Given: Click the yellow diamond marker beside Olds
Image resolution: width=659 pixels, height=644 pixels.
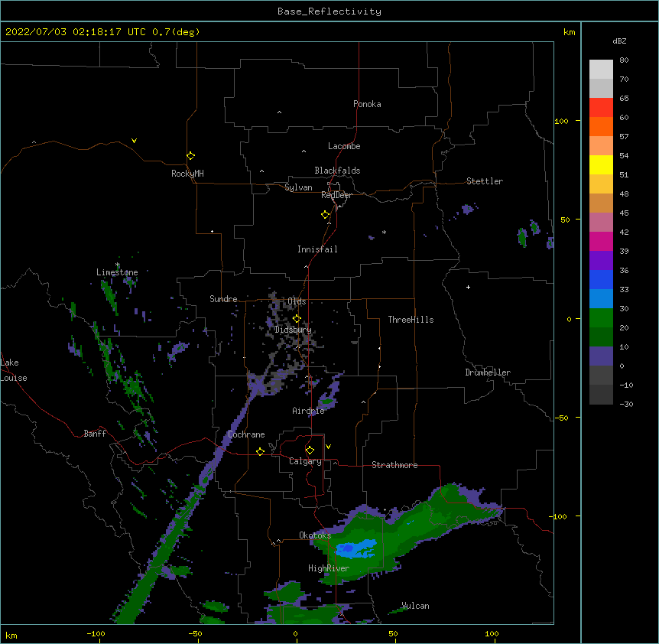Looking at the screenshot, I should coord(297,318).
